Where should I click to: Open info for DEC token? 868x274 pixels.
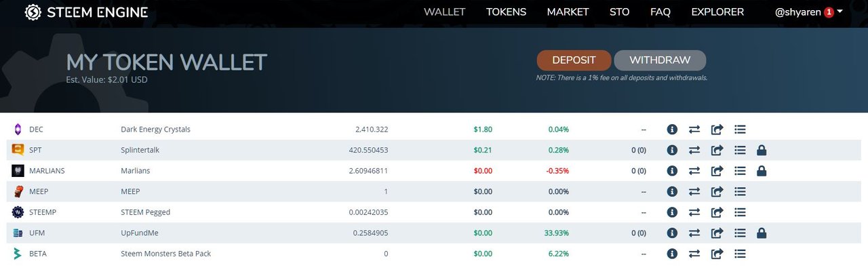click(672, 130)
